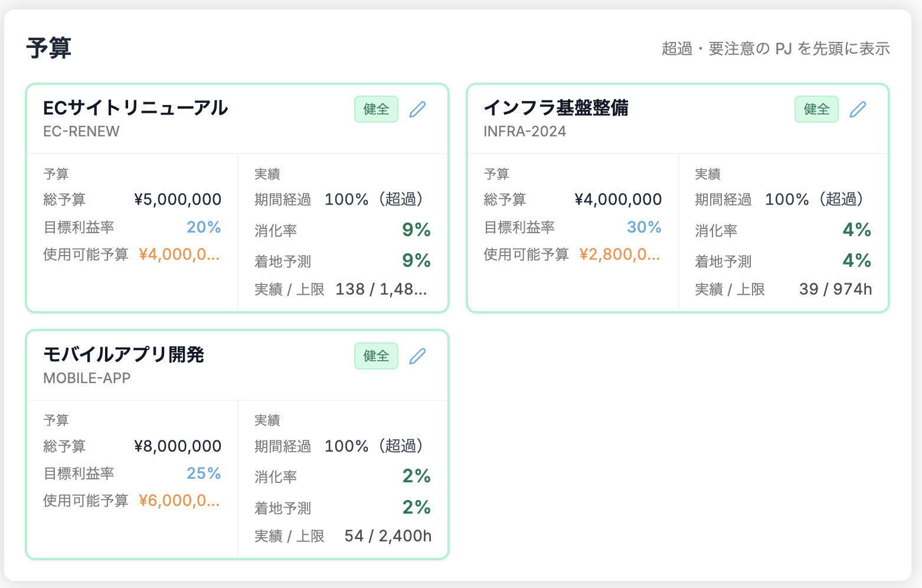Viewport: 922px width, 588px height.
Task: Click edit pencil for ECサイトリニューアル
Action: 418,109
